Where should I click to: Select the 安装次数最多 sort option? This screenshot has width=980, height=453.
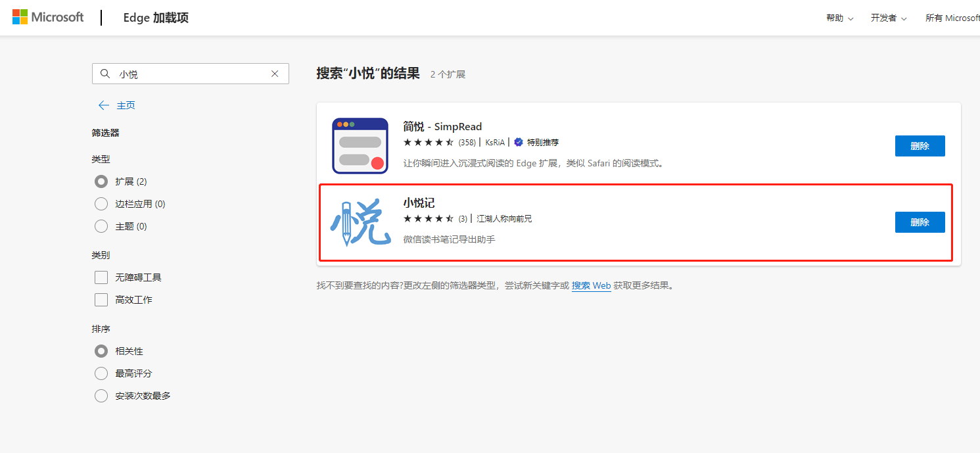(101, 396)
